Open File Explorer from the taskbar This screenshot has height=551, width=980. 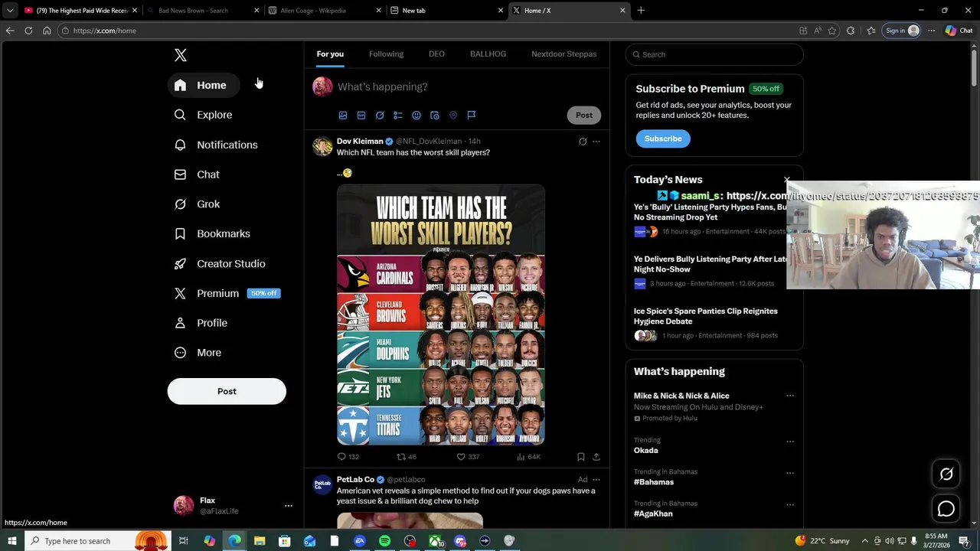[x=260, y=541]
